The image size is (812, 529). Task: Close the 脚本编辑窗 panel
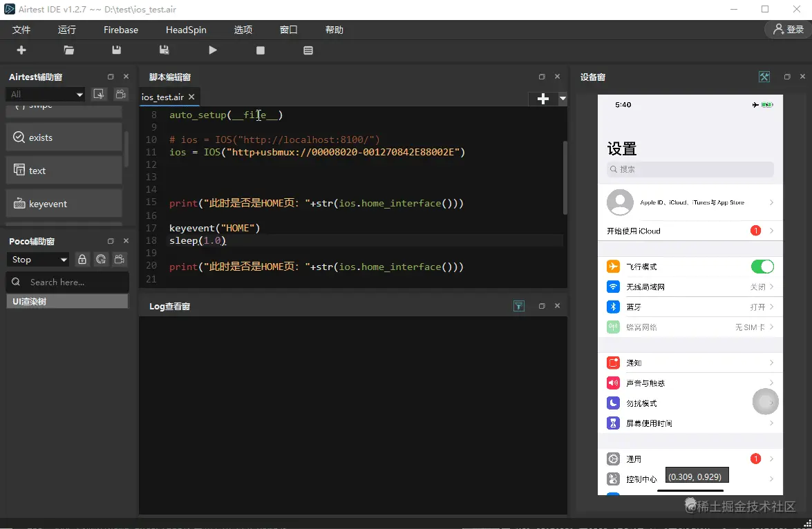(557, 77)
